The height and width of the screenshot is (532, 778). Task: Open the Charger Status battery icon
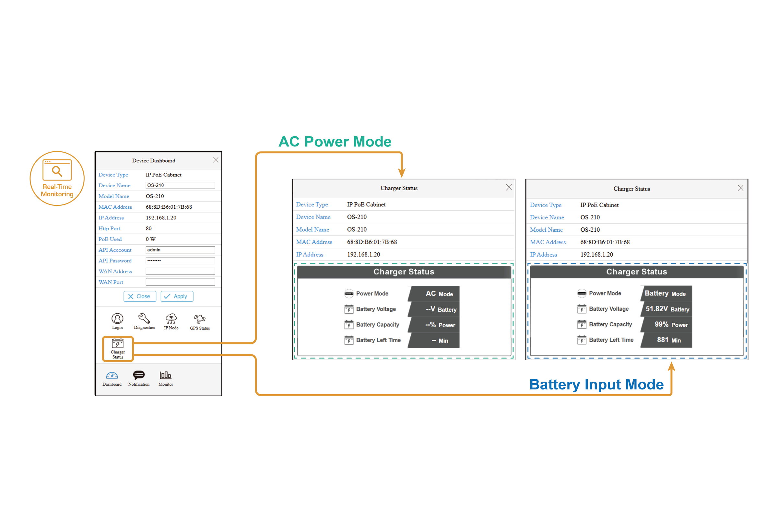[x=118, y=349]
